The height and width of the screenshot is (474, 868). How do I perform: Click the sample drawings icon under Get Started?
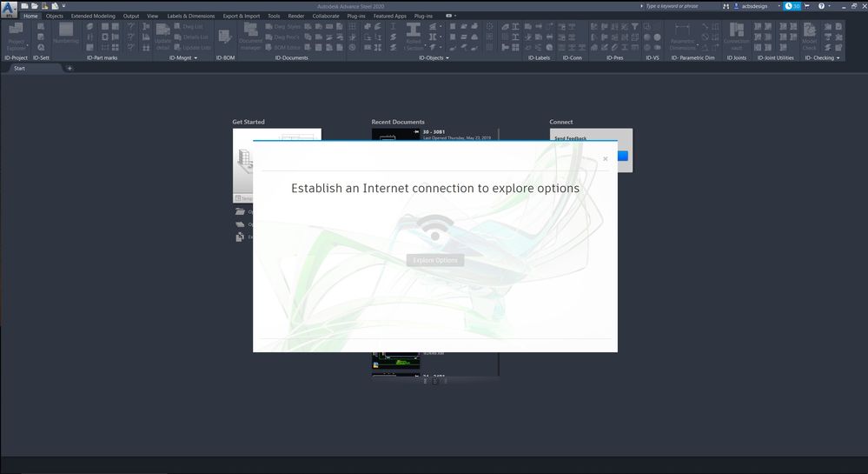coord(240,237)
